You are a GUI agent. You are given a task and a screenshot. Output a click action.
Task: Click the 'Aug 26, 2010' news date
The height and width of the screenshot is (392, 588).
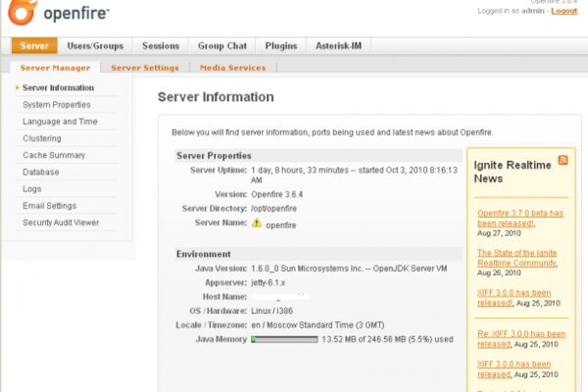(499, 273)
